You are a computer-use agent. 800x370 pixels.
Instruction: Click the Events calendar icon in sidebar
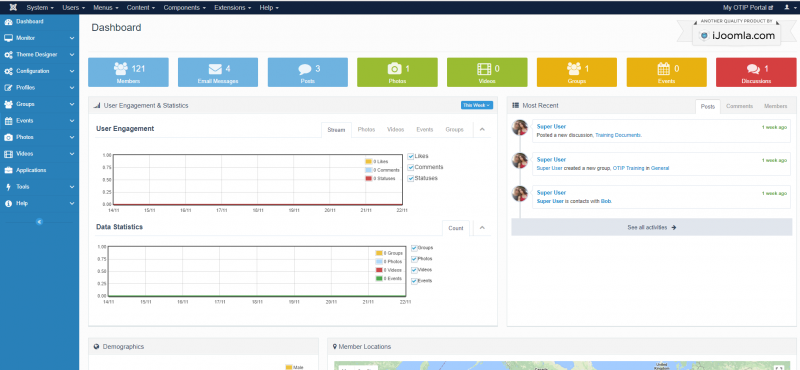(x=8, y=121)
